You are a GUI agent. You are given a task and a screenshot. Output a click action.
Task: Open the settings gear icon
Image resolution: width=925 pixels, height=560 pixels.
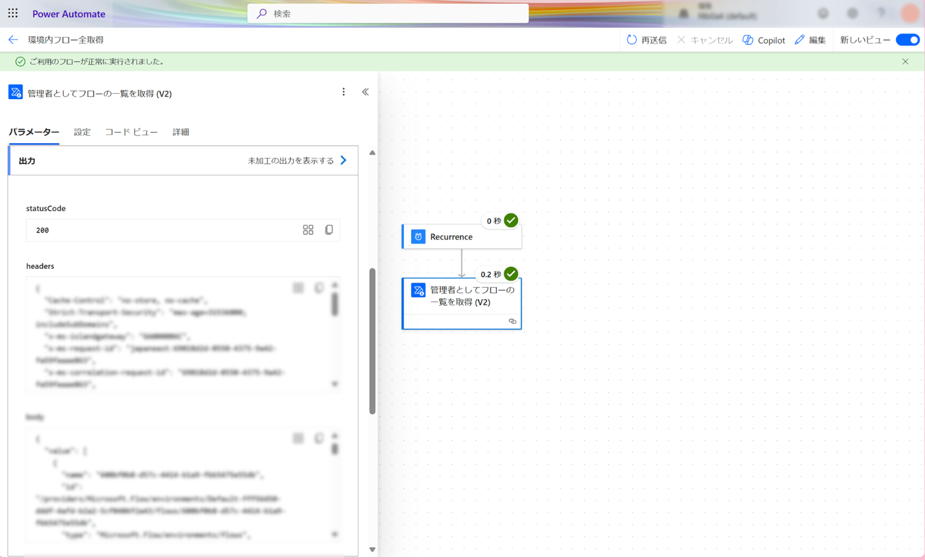852,13
